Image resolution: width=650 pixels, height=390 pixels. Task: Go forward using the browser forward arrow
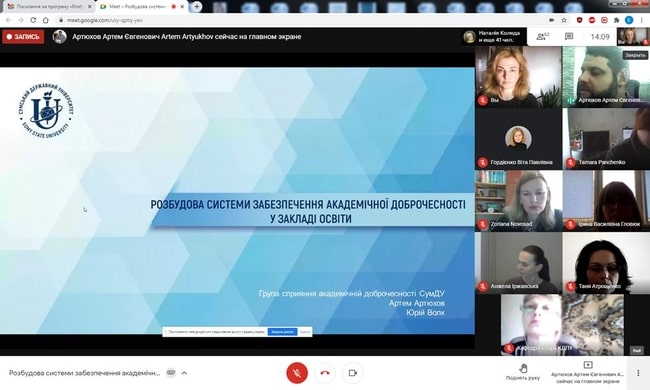point(21,20)
